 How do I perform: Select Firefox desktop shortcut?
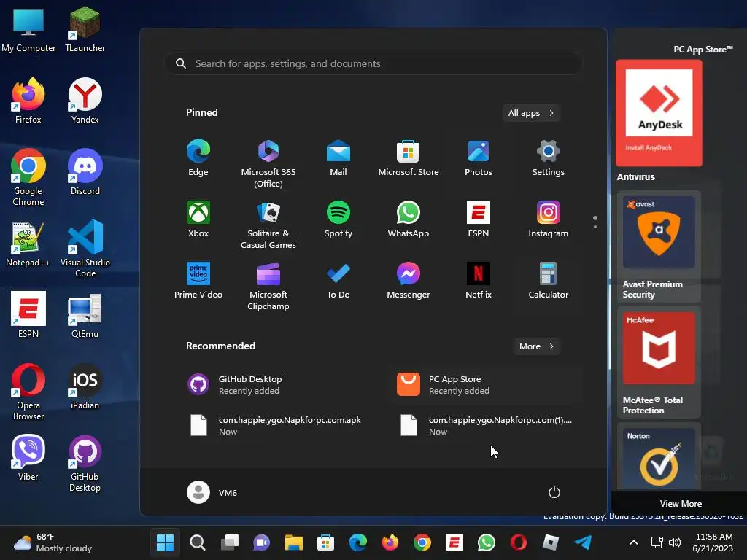(28, 101)
